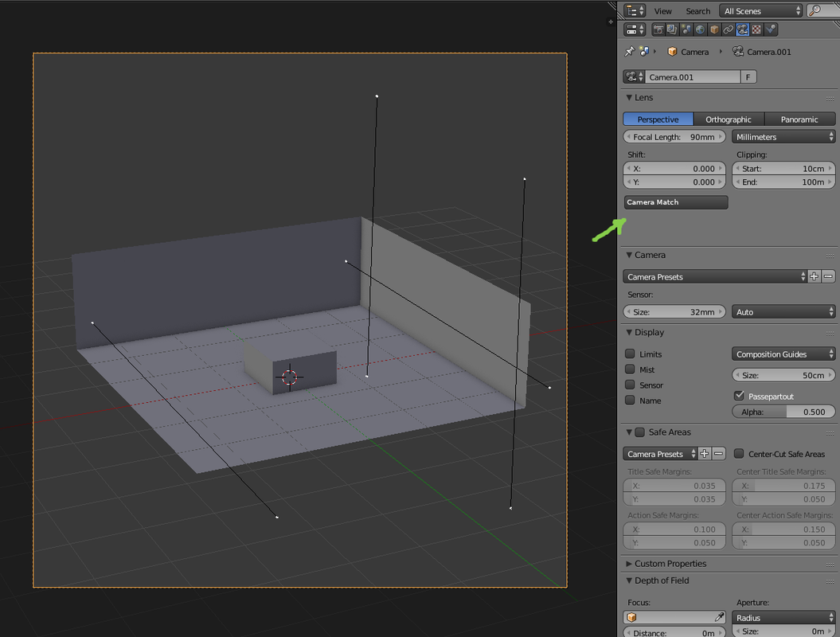
Task: Click the Focal Length field
Action: [674, 137]
